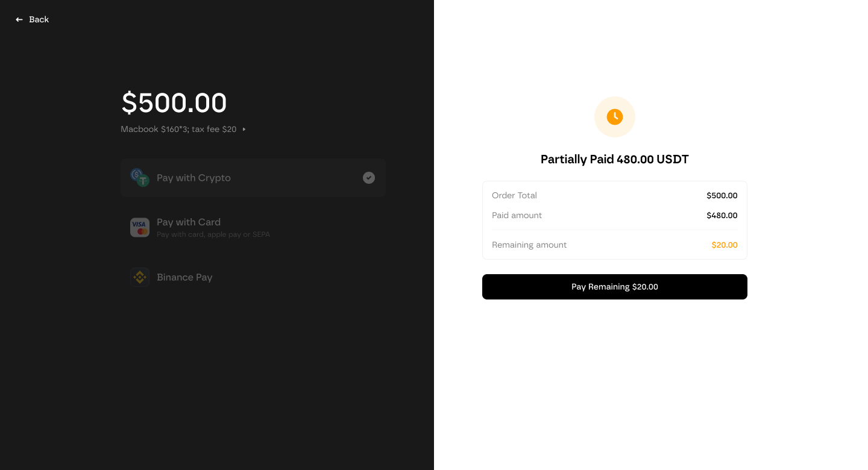This screenshot has width=868, height=470.
Task: Expand order details arrow beside tax fee
Action: (244, 130)
